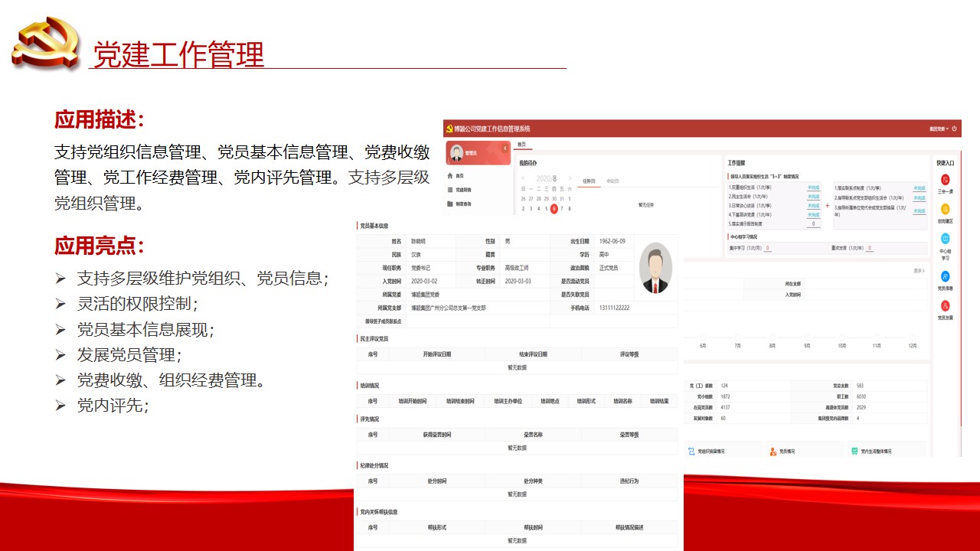Image resolution: width=980 pixels, height=551 pixels.
Task: Collapse the sidebar with the left chevron
Action: [505, 148]
